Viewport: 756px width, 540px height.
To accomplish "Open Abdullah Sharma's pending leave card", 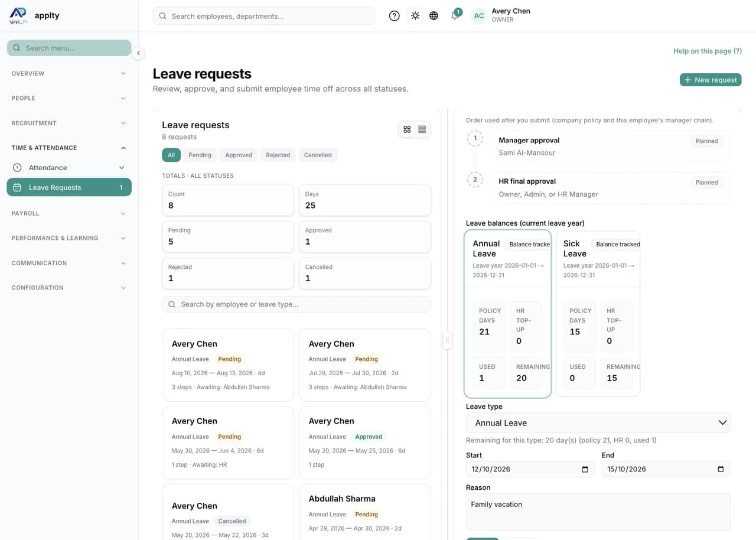I will point(365,512).
